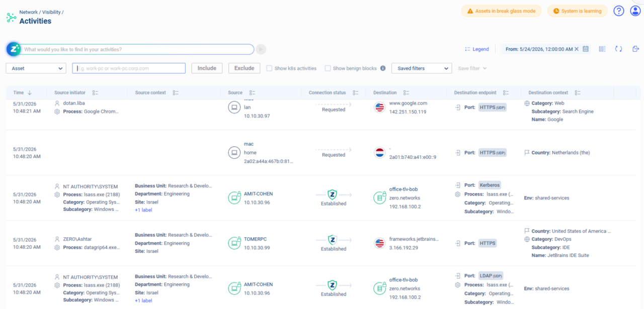The height and width of the screenshot is (309, 644).
Task: Click the US flag for www.google.com
Action: pyautogui.click(x=380, y=107)
